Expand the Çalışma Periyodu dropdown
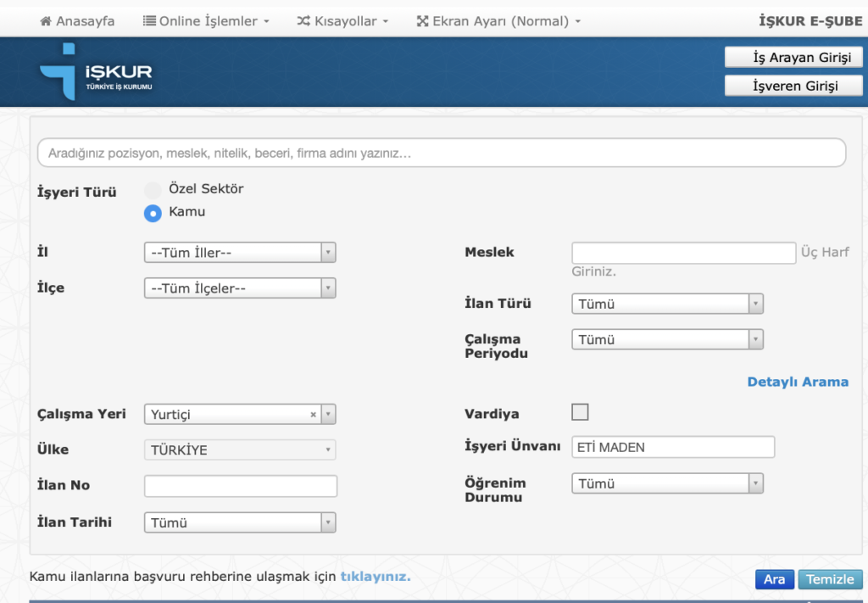Image resolution: width=868 pixels, height=603 pixels. coord(668,339)
